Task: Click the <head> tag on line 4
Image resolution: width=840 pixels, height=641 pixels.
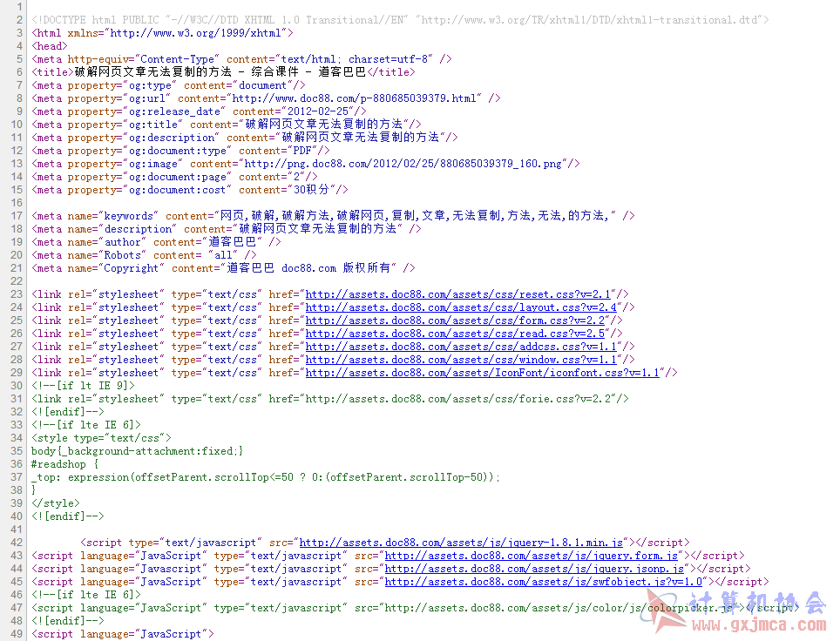Action: (x=50, y=46)
